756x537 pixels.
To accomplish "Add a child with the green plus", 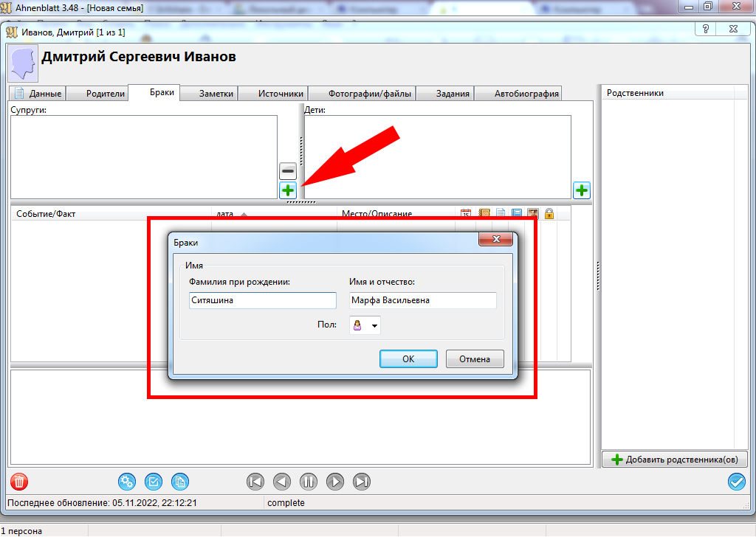I will [x=582, y=190].
